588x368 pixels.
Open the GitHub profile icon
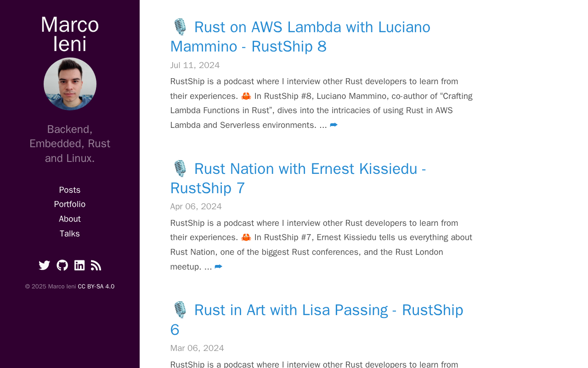62,265
